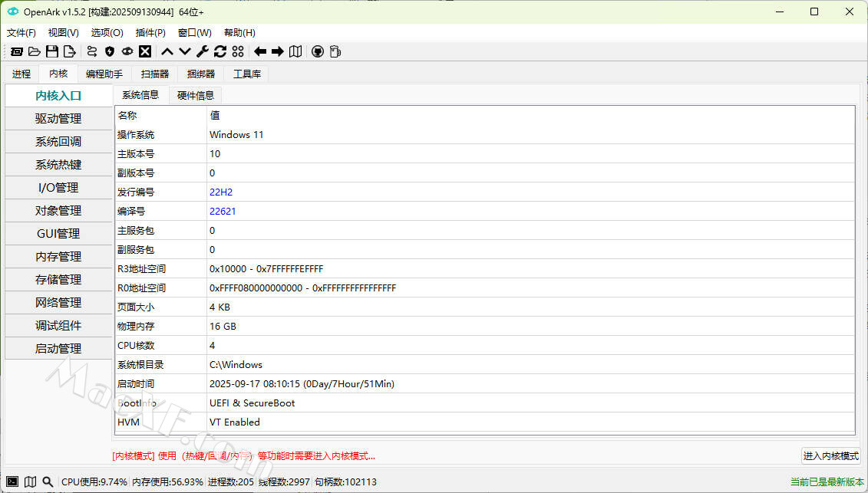Viewport: 868px width, 493px height.
Task: Click the refresh arrows icon
Action: (220, 51)
